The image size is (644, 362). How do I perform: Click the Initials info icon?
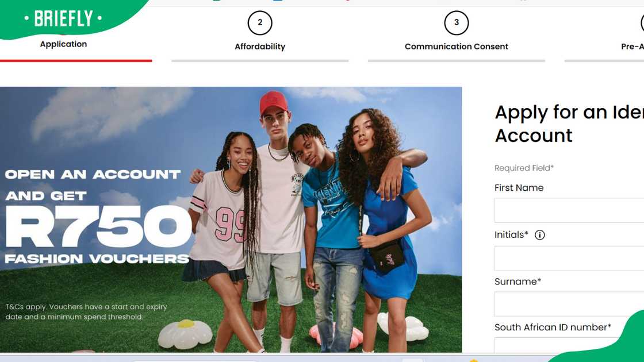[539, 235]
